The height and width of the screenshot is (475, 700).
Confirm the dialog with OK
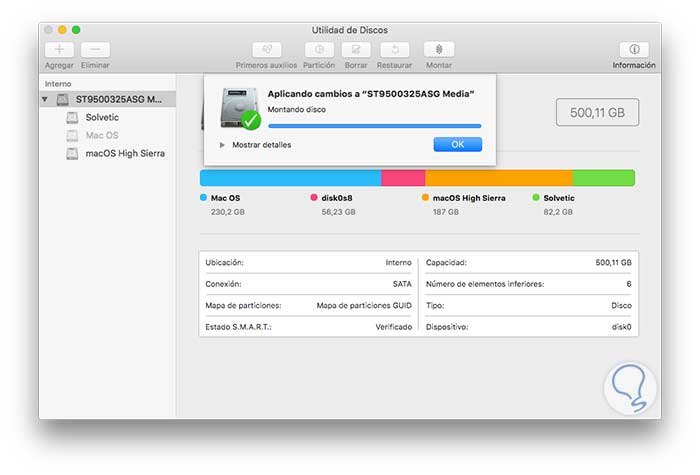pyautogui.click(x=458, y=144)
